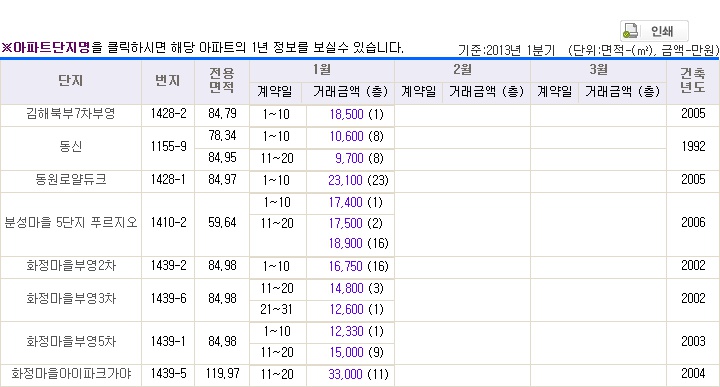Click area value 84.95
This screenshot has height=387, width=720.
[222, 158]
